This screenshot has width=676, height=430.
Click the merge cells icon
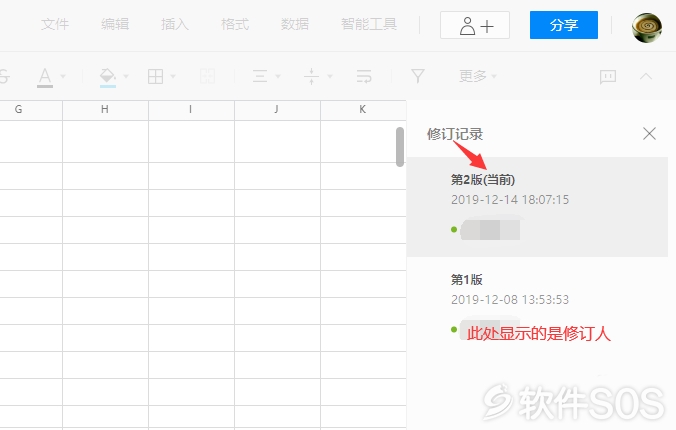pos(207,77)
